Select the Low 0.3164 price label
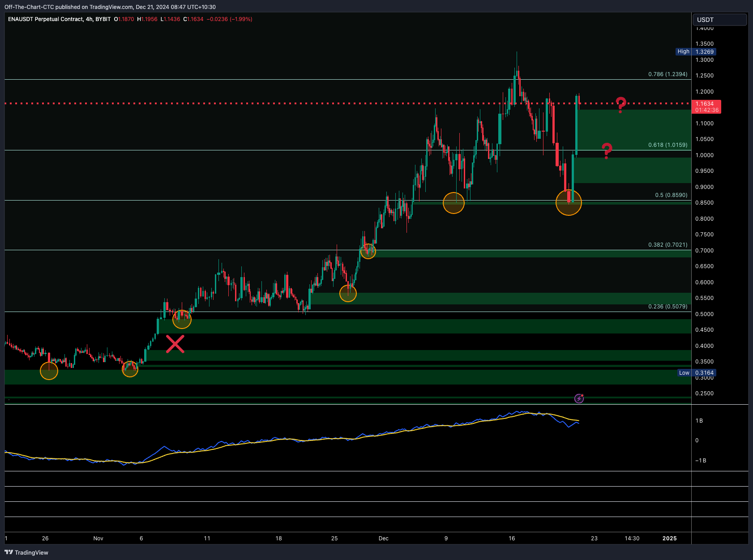This screenshot has width=753, height=560. tap(697, 373)
